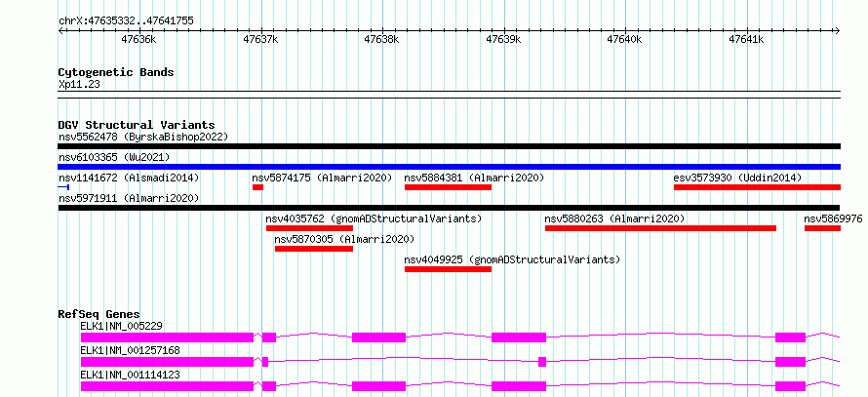Viewport: 868px width, 397px height.
Task: Click the 47641k ruler label
Action: [x=746, y=39]
